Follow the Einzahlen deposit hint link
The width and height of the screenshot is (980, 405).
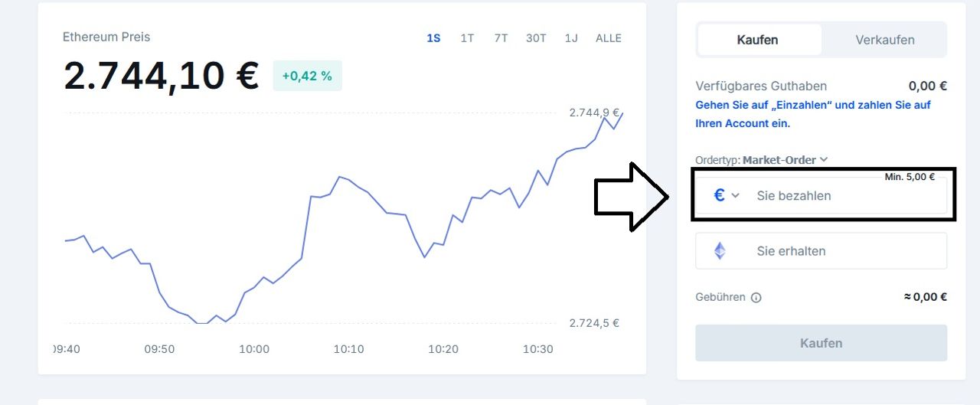tap(812, 114)
